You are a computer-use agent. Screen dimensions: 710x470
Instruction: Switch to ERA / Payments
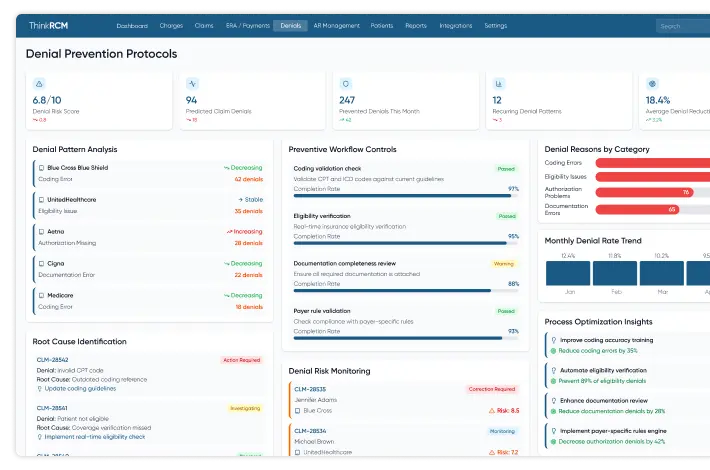point(248,26)
